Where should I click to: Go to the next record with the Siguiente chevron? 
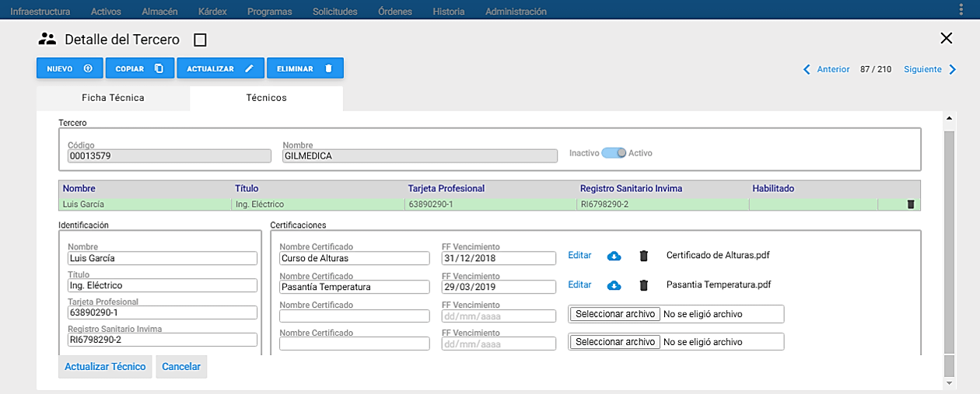pyautogui.click(x=952, y=69)
